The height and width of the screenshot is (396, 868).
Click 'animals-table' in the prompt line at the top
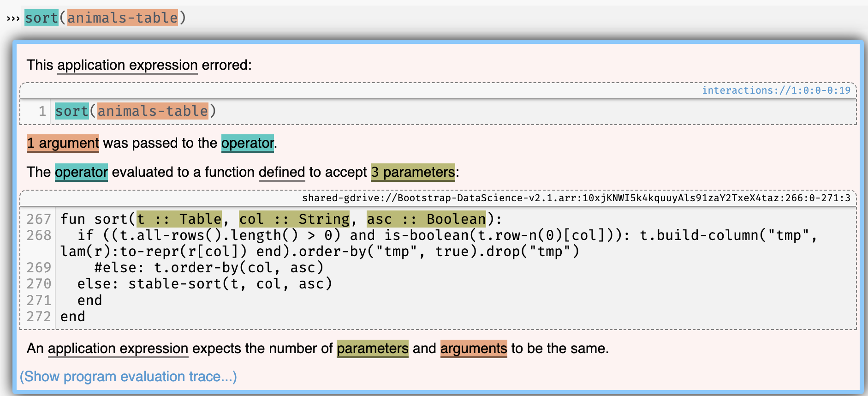tap(123, 18)
